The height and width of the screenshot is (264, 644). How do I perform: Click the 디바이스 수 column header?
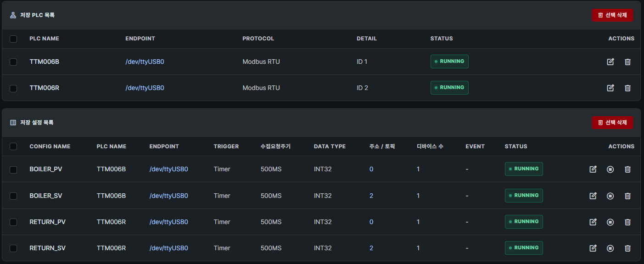coord(430,146)
